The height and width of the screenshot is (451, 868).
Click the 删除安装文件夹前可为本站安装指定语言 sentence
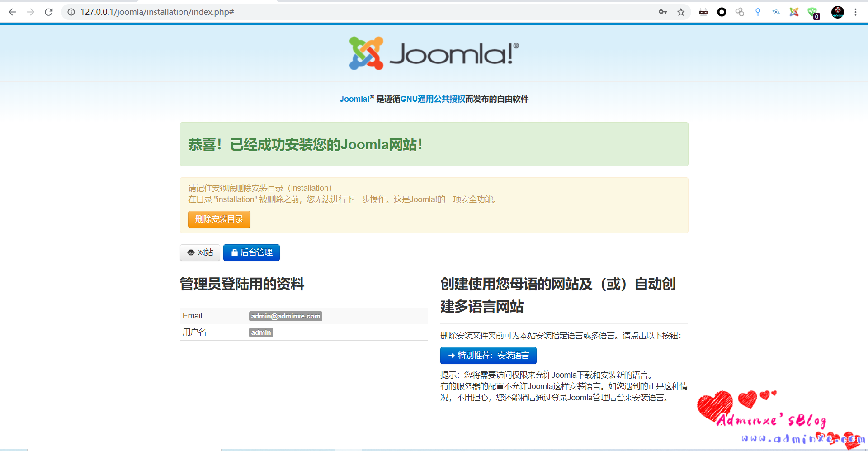[561, 336]
